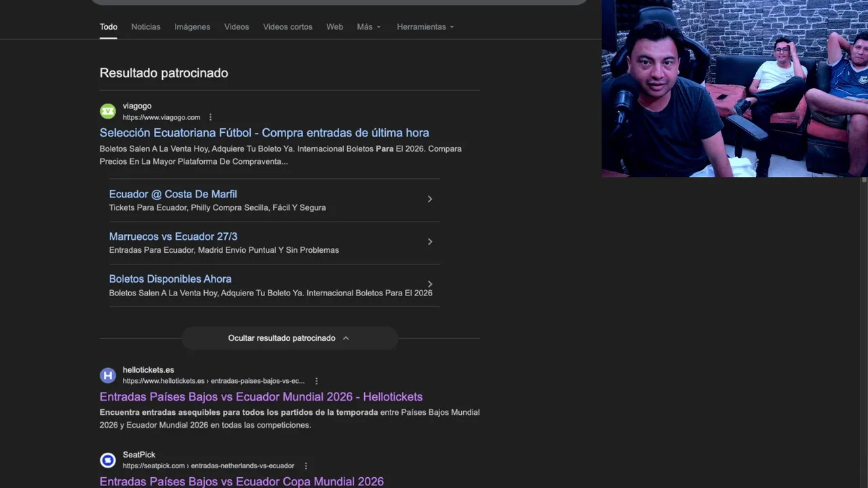Click the viagogo site favicon
868x488 pixels.
(108, 111)
